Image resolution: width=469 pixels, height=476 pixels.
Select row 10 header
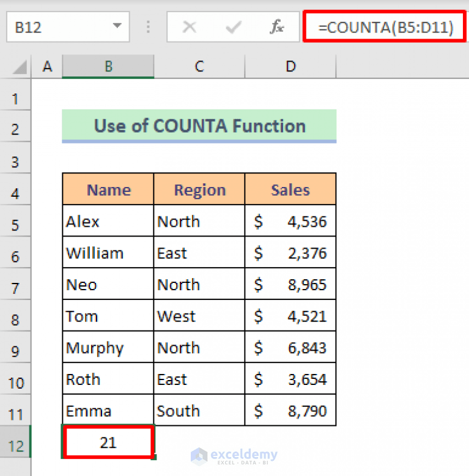15,379
